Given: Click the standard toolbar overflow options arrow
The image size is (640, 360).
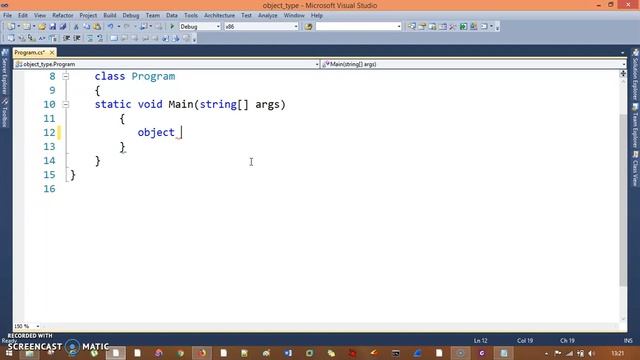Looking at the screenshot, I should point(497,27).
